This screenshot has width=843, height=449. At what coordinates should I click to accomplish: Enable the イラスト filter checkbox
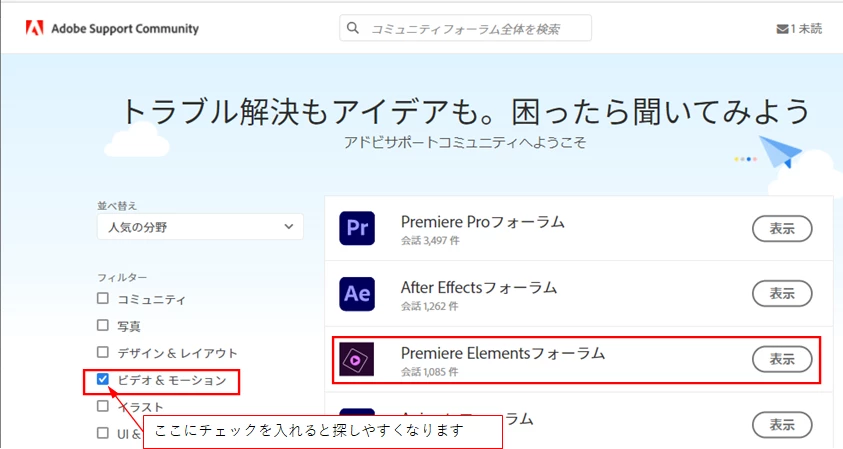click(103, 405)
